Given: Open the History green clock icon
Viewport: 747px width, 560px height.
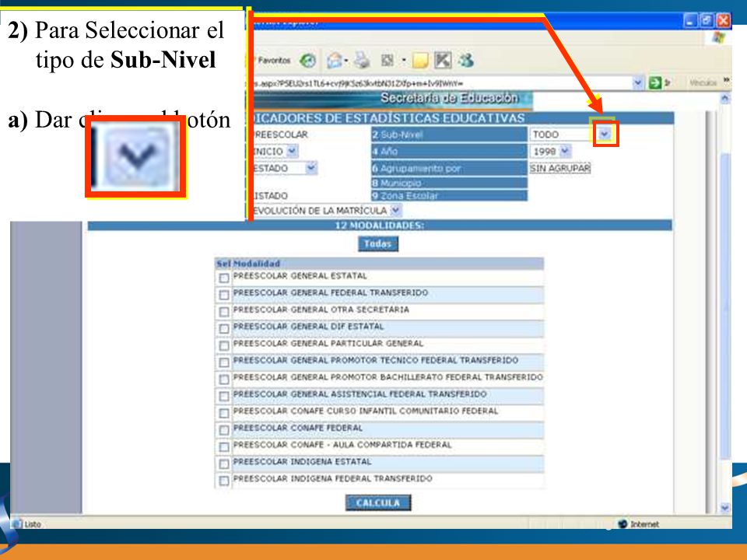Looking at the screenshot, I should 308,61.
